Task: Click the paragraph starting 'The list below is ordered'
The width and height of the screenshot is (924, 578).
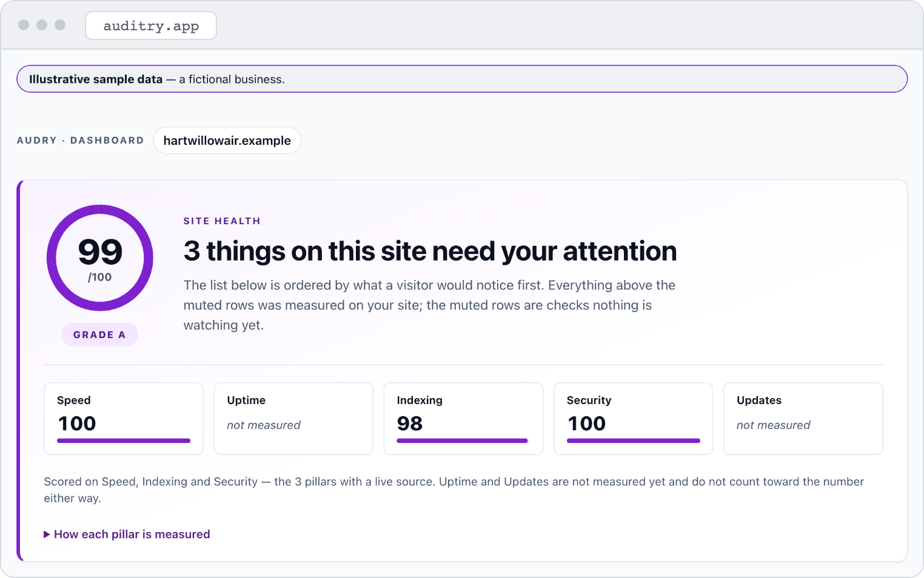Action: tap(429, 305)
